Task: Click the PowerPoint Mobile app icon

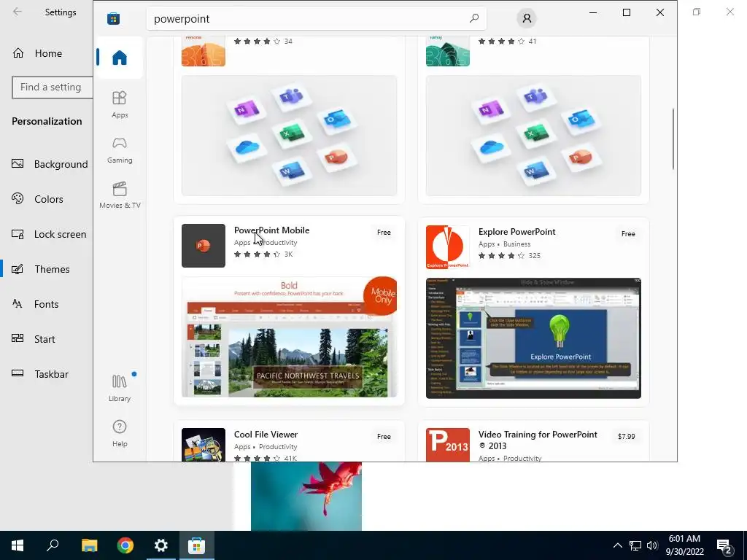Action: [x=204, y=246]
